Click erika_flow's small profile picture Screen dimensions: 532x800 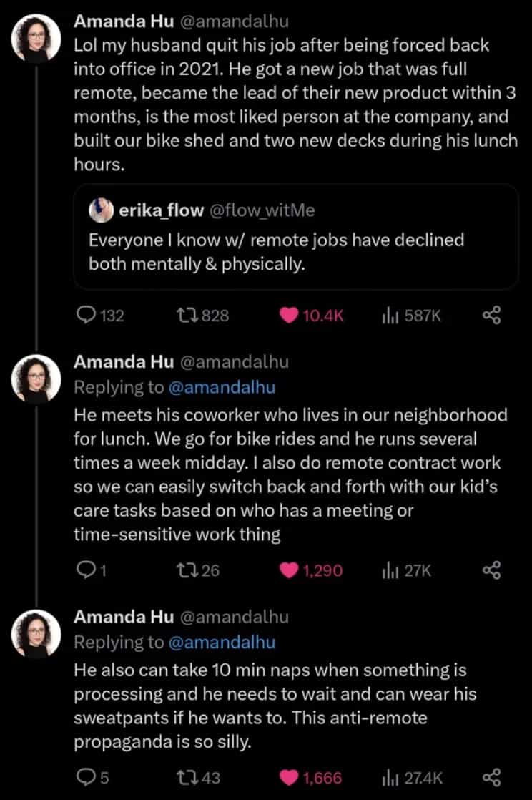pos(99,210)
